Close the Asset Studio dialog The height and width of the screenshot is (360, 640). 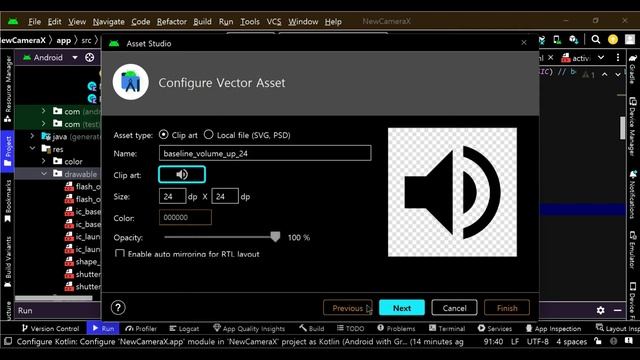click(524, 43)
